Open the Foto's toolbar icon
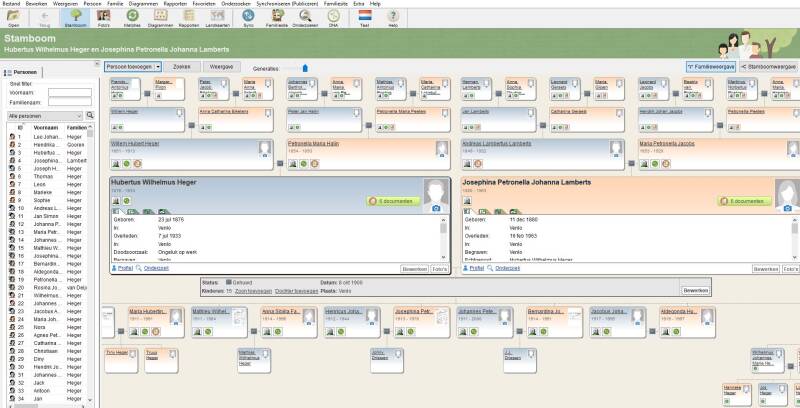Viewport: 800px width, 408px height. tap(104, 18)
